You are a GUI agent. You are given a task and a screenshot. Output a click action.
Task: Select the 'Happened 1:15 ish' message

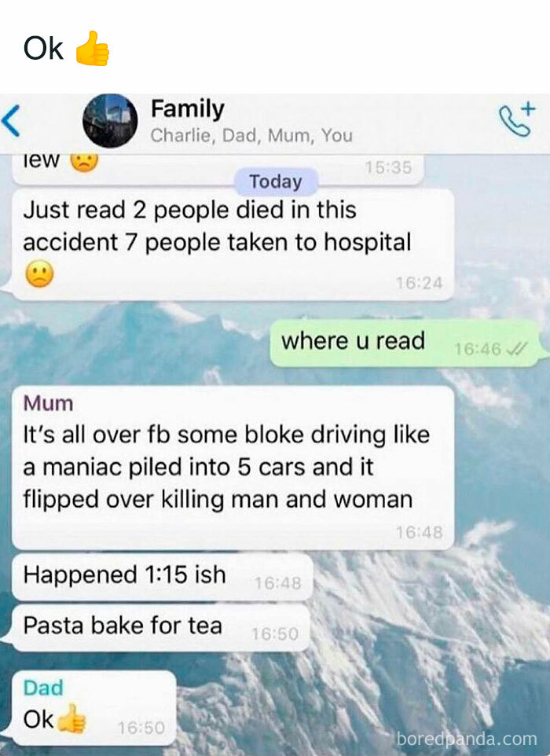162,576
